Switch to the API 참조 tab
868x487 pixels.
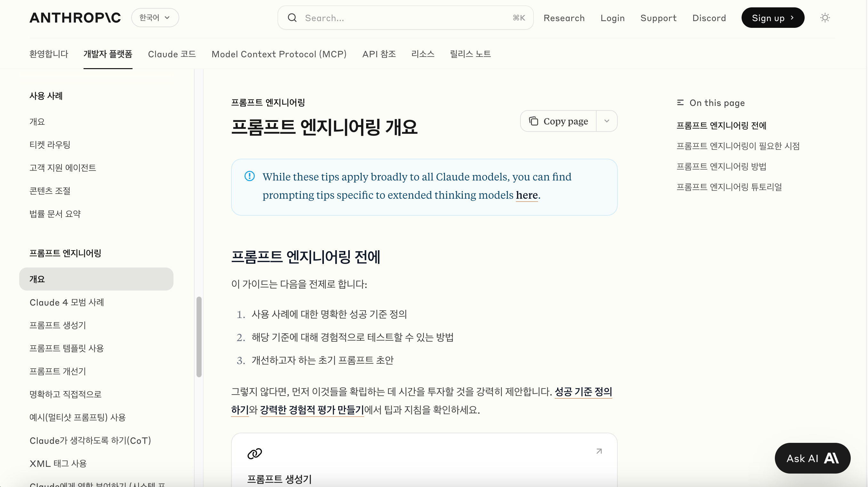[379, 54]
